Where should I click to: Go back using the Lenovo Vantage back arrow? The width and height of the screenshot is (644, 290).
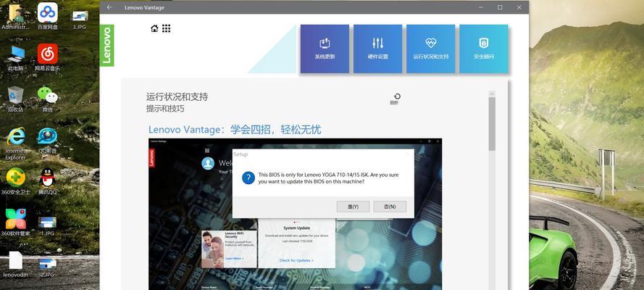pos(109,7)
